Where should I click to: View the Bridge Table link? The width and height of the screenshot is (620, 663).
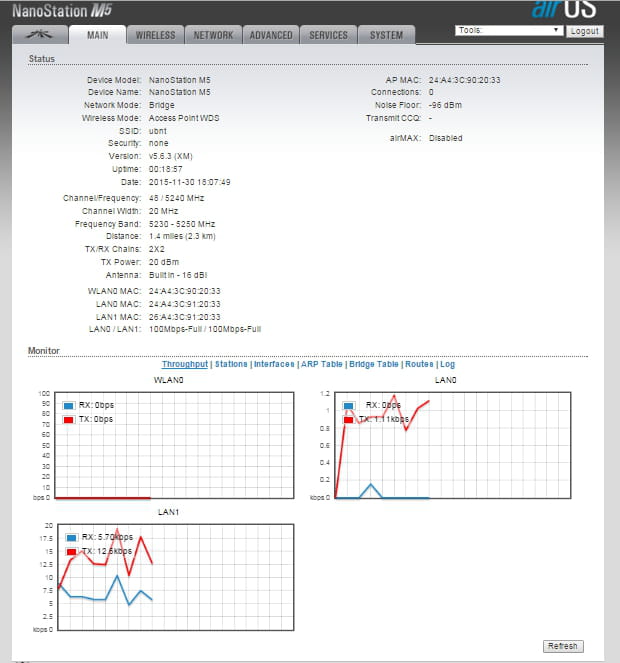coord(373,364)
